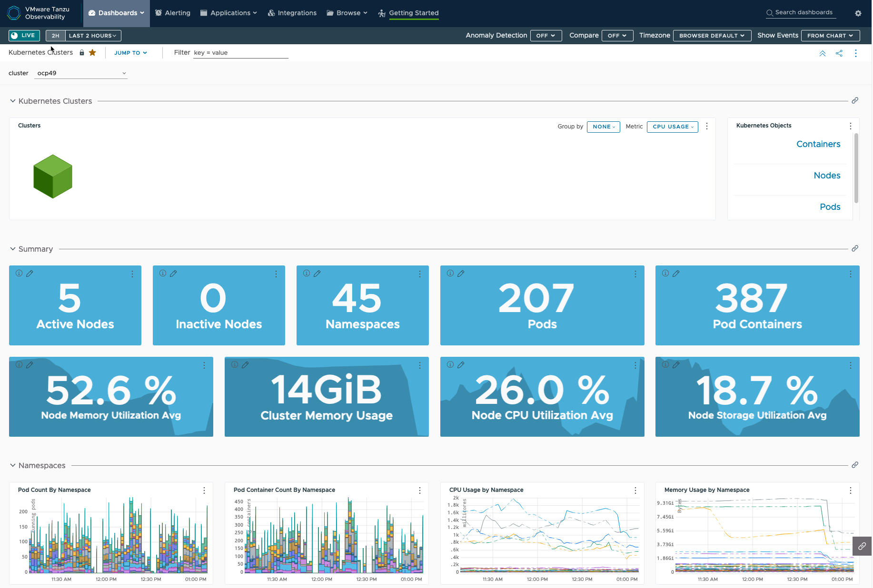The width and height of the screenshot is (873, 588).
Task: Open the dashboard kebab menu
Action: [856, 53]
